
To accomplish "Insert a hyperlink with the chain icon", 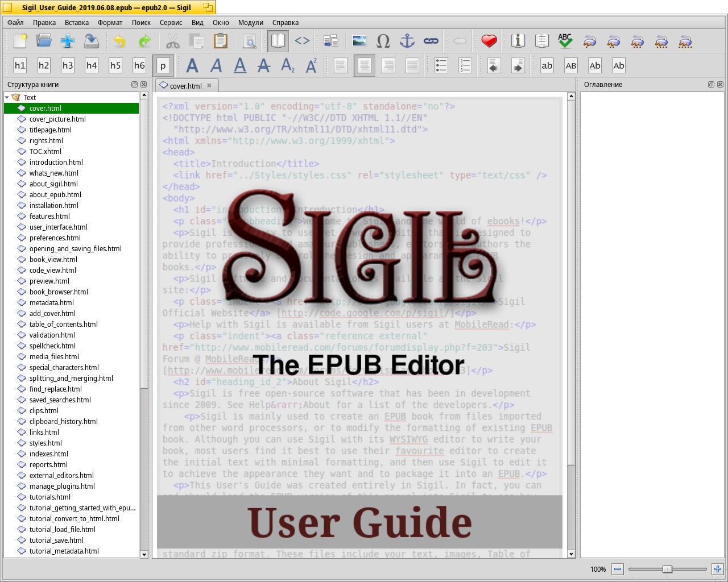I will (x=431, y=41).
